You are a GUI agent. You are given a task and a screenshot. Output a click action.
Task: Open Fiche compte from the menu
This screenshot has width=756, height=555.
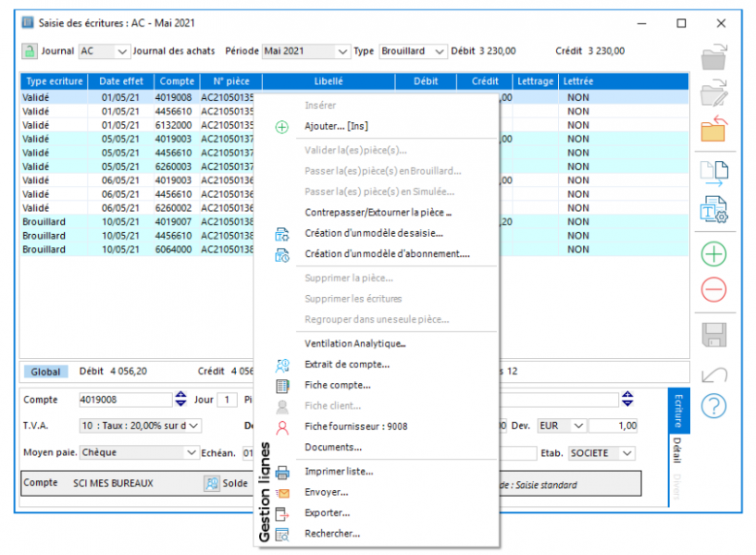(x=338, y=385)
